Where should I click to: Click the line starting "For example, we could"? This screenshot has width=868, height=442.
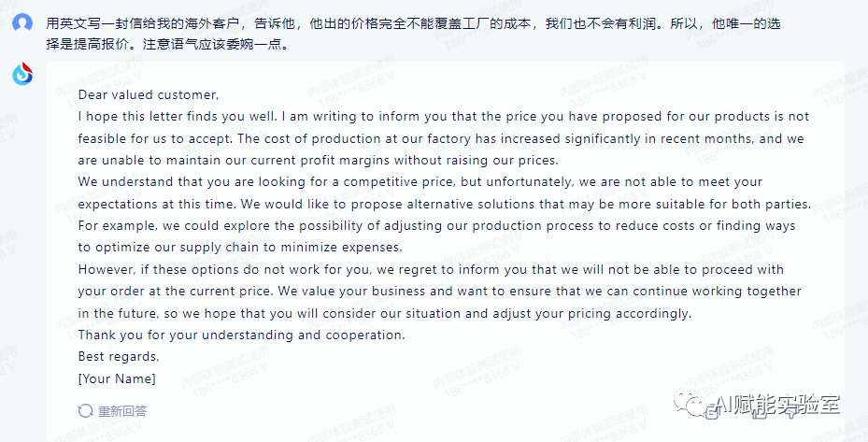pyautogui.click(x=436, y=225)
